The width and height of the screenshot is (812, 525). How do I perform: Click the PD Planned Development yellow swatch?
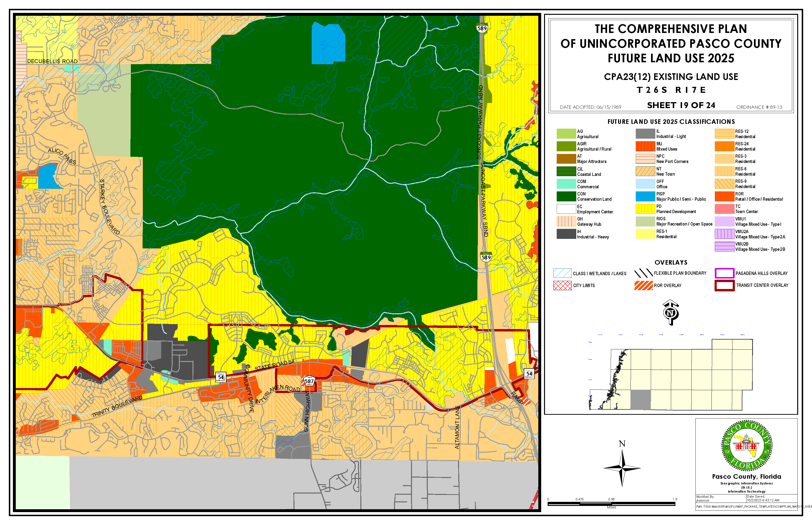point(645,209)
